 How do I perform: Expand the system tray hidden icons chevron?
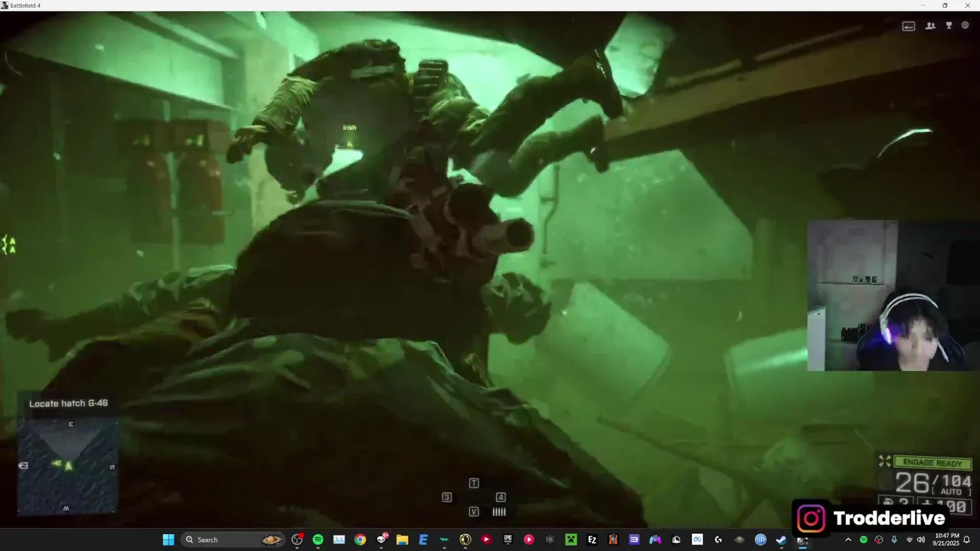coord(848,540)
